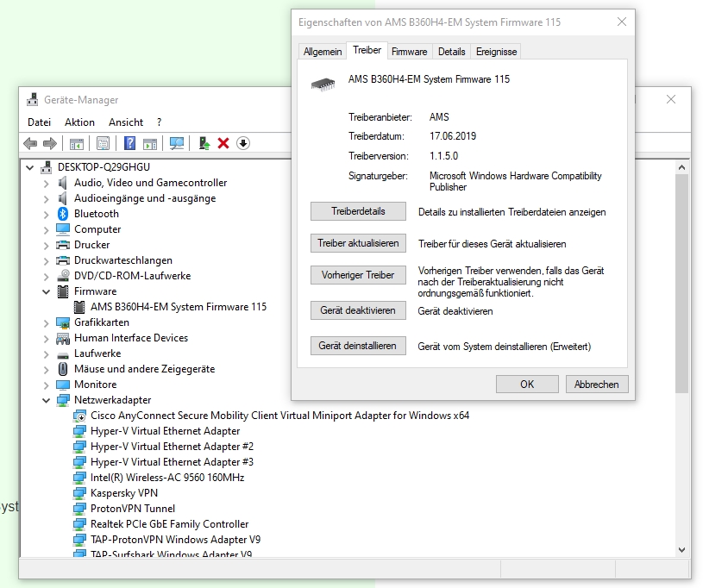
Task: Switch to the Firmware tab in properties dialog
Action: (409, 52)
